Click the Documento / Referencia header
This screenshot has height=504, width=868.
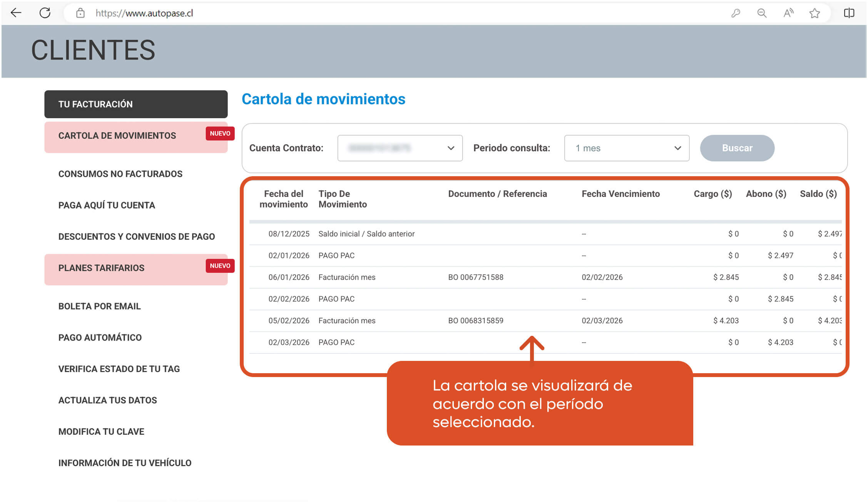click(x=497, y=194)
